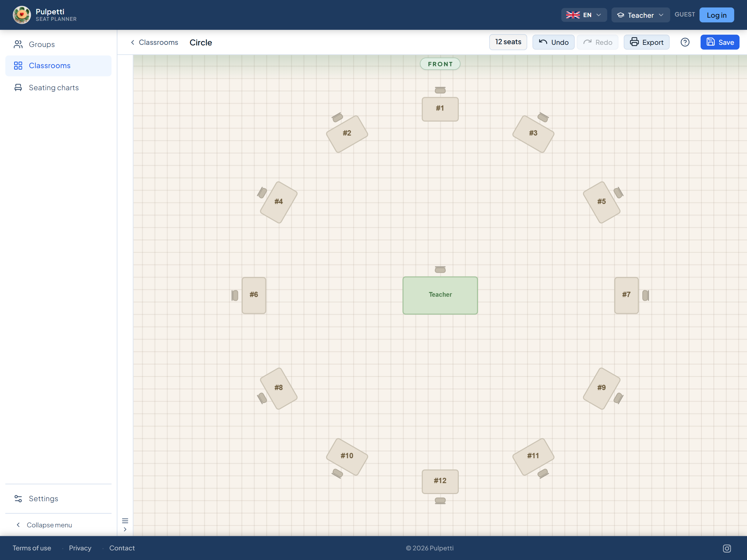Open the Instagram icon in footer
This screenshot has height=560, width=747.
[727, 548]
